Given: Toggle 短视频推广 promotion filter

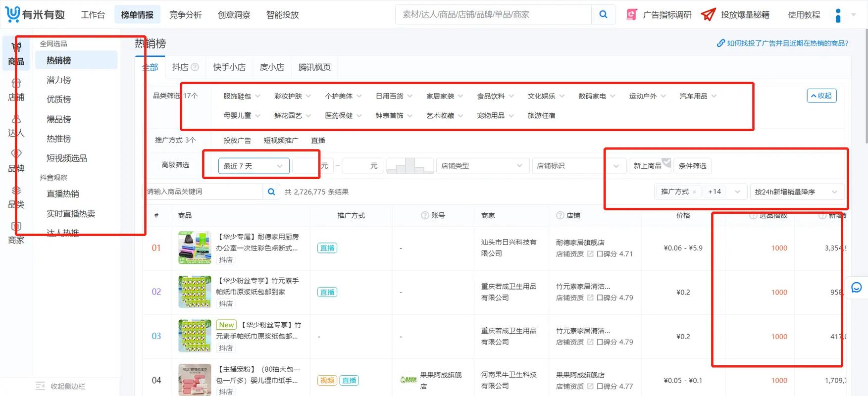Looking at the screenshot, I should (281, 140).
